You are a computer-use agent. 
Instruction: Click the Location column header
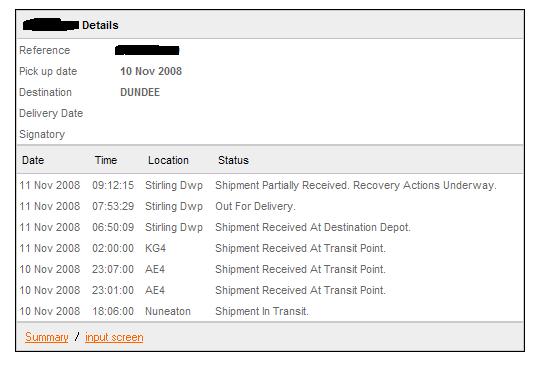point(168,160)
